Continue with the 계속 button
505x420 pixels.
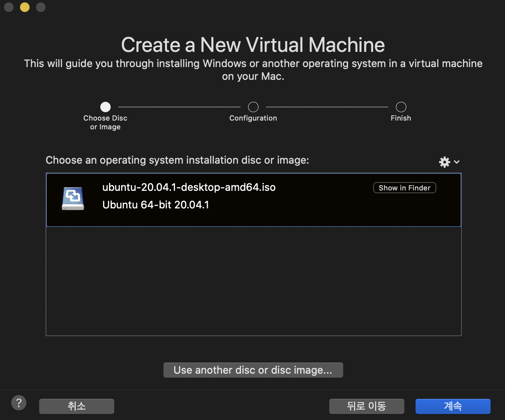[x=453, y=406]
